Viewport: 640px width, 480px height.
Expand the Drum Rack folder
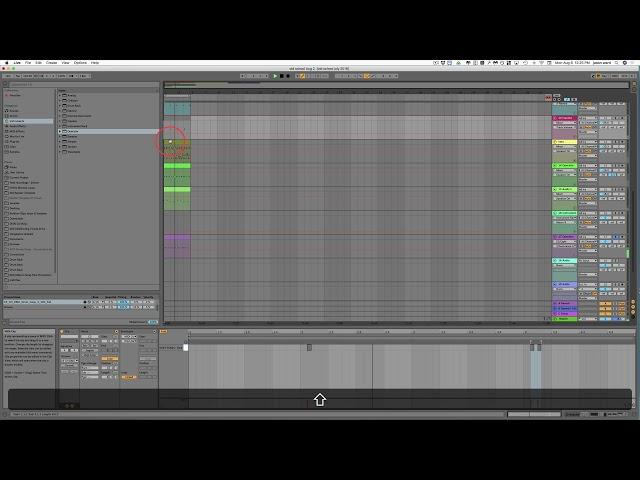pos(60,106)
